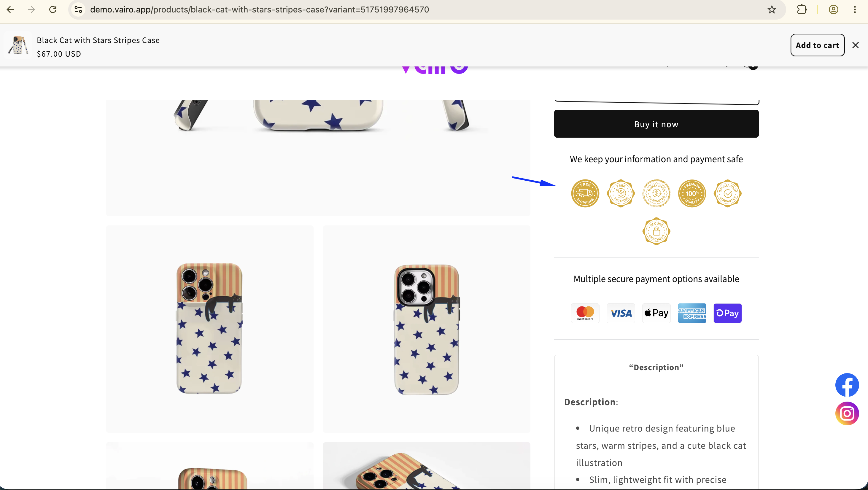Click the Visa payment icon
This screenshot has width=868, height=490.
[x=621, y=313]
